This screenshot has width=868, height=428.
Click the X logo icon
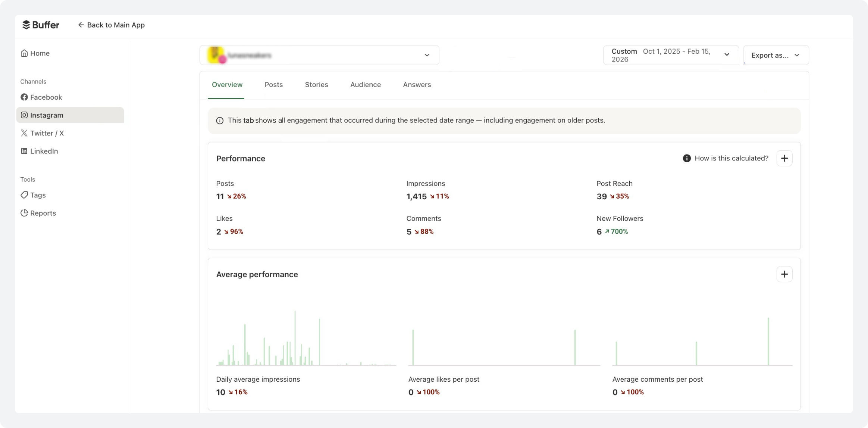(24, 133)
